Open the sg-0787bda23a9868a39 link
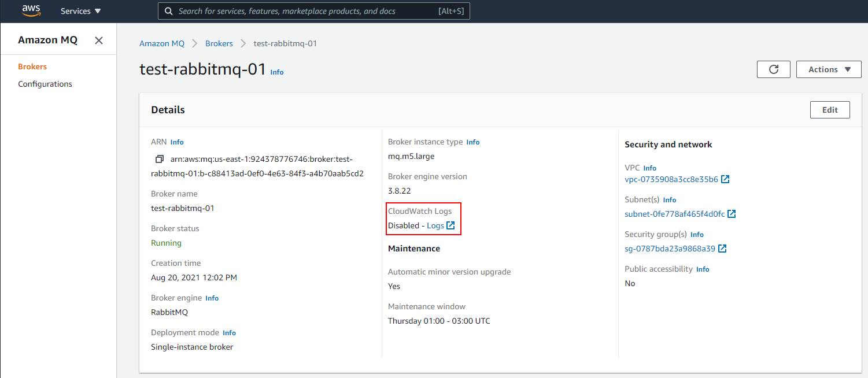The width and height of the screenshot is (868, 378). [x=670, y=249]
